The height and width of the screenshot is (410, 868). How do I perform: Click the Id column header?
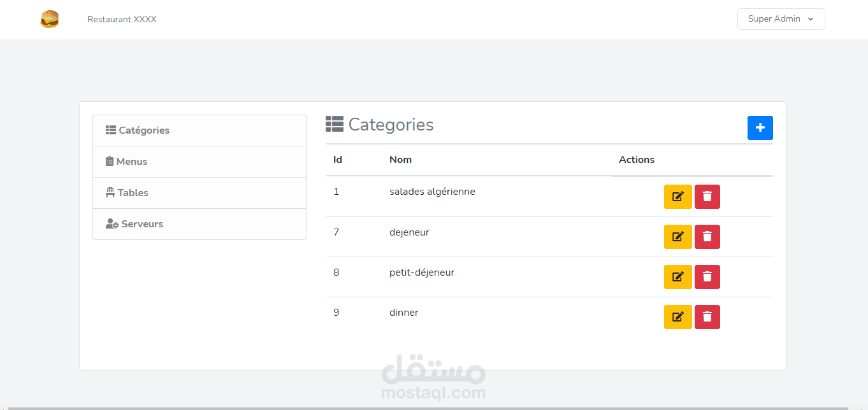tap(338, 160)
